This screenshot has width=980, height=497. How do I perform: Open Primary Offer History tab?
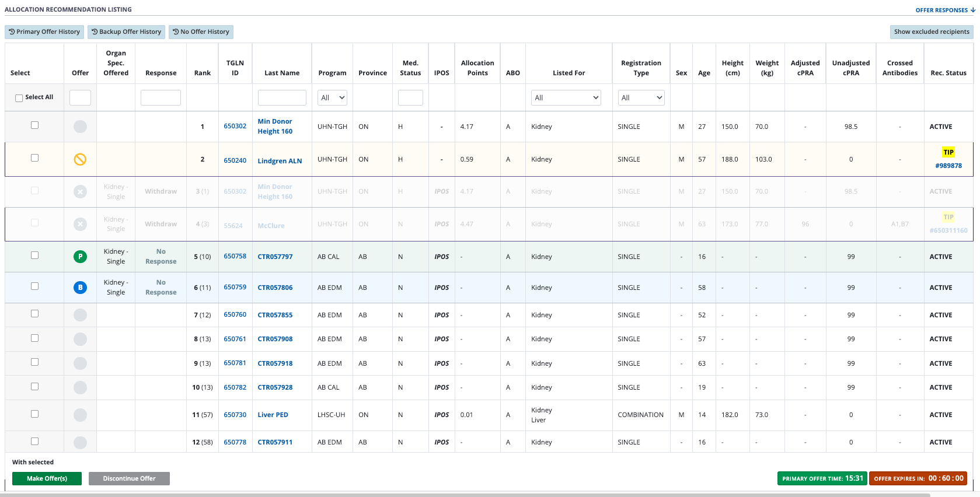tap(44, 32)
